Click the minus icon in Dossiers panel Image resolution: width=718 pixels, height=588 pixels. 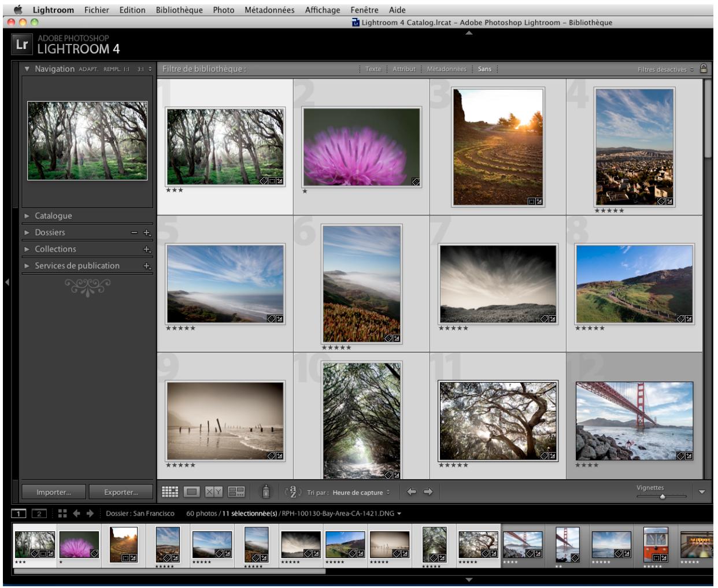(x=134, y=232)
